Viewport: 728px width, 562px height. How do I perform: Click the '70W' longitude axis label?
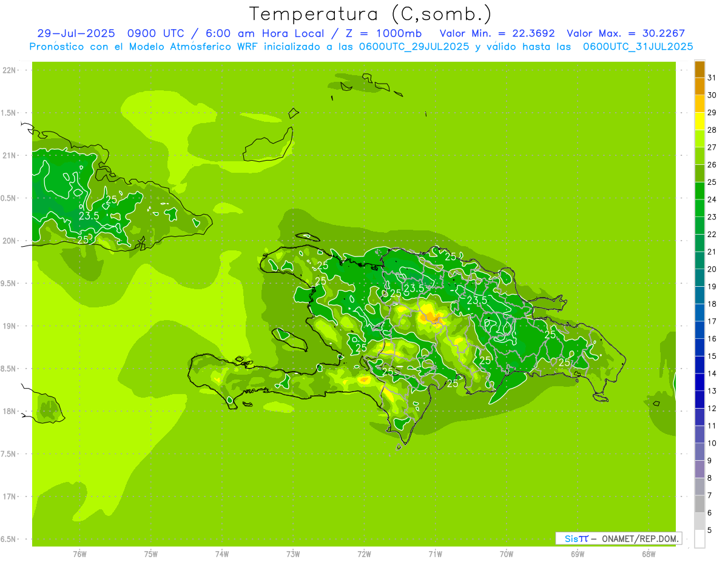point(506,554)
